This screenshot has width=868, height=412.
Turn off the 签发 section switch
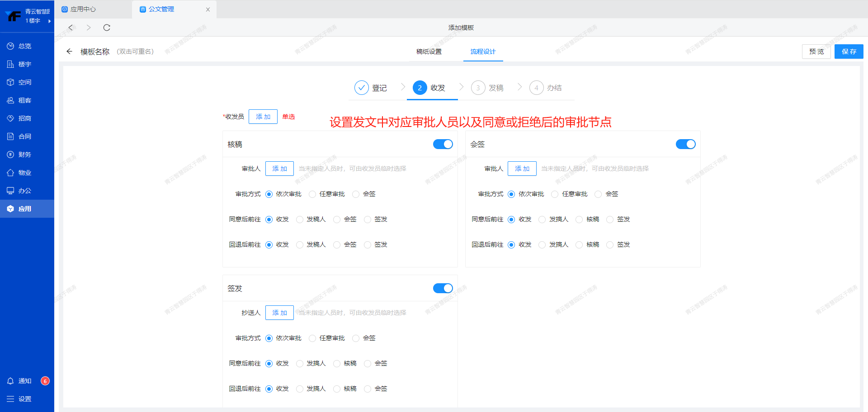click(443, 288)
